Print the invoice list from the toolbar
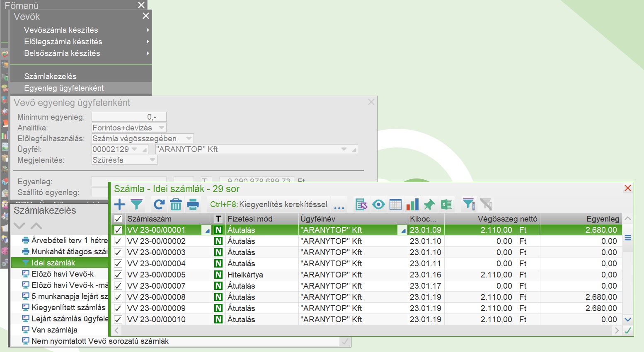 (193, 204)
